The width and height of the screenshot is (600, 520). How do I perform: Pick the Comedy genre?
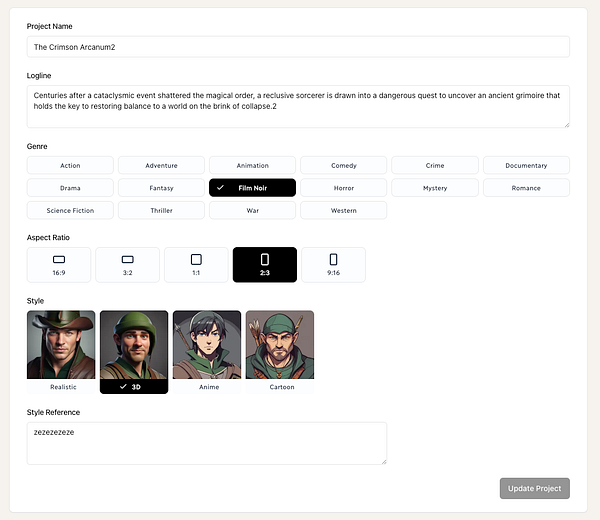coord(344,165)
